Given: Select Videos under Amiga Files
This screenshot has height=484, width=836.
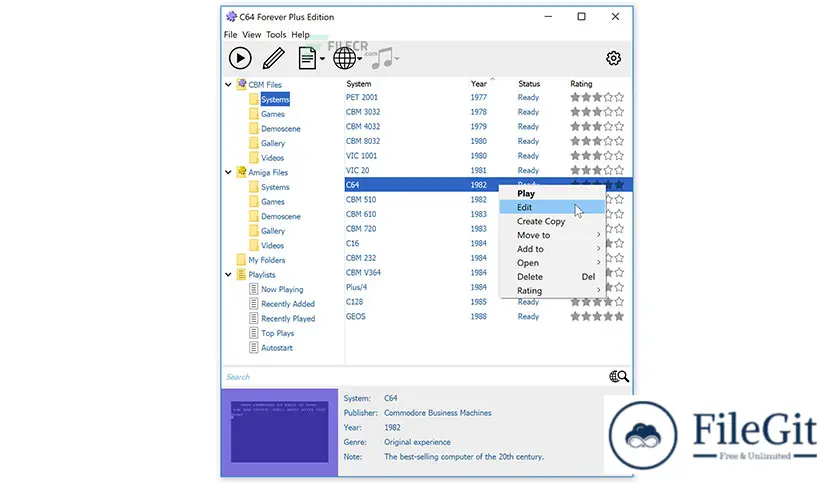Looking at the screenshot, I should tap(272, 245).
